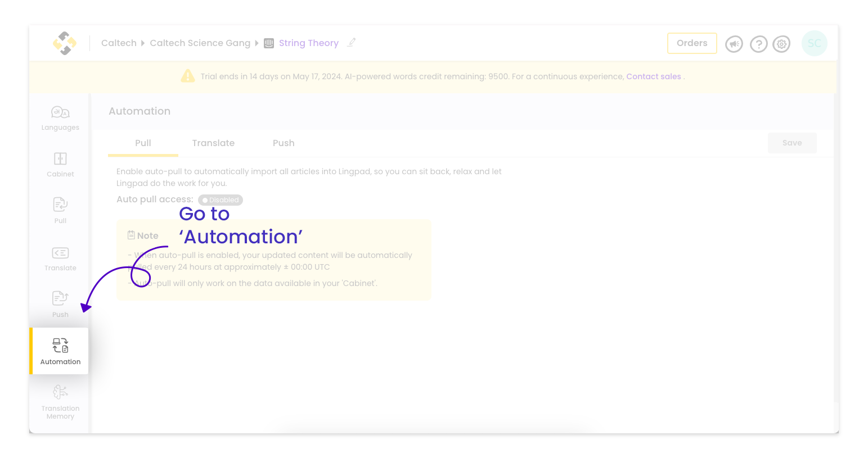Viewport: 868px width, 458px height.
Task: Open settings gear icon
Action: (x=781, y=44)
